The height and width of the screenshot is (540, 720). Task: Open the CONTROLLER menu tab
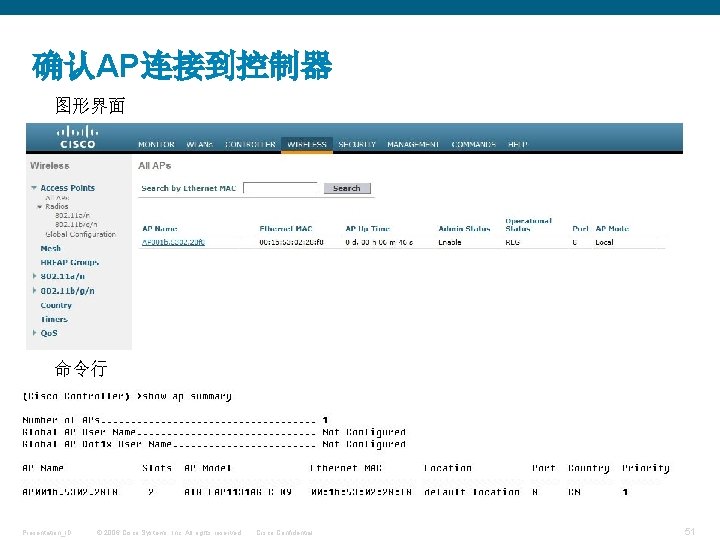point(250,144)
